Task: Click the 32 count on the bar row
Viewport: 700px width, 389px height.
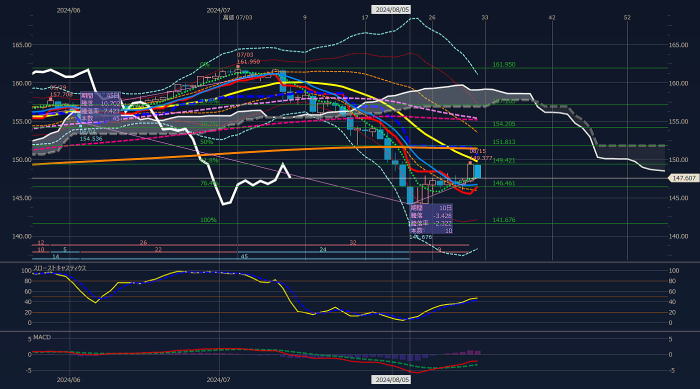Action: [353, 243]
